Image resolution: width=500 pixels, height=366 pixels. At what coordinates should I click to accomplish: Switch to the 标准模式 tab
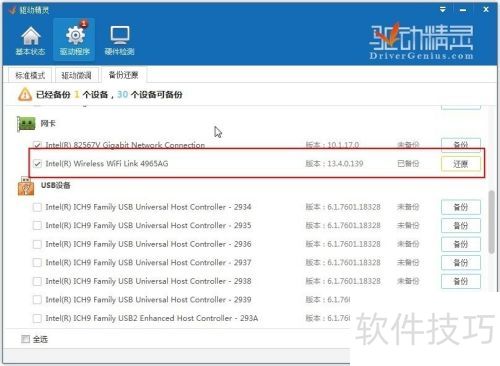click(30, 75)
